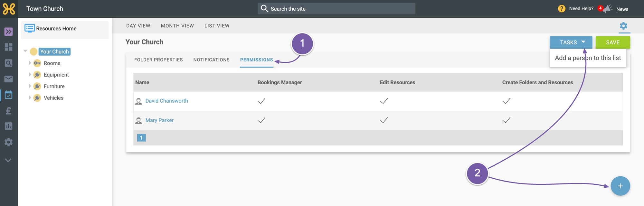Viewport: 644px width, 206px height.
Task: Expand the Vehicles tree node
Action: (30, 98)
